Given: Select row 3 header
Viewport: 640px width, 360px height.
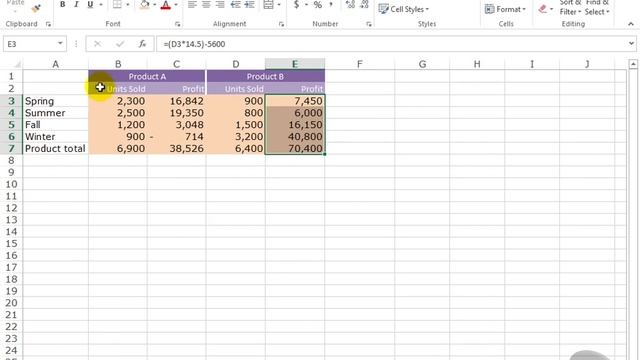Looking at the screenshot, I should point(11,101).
